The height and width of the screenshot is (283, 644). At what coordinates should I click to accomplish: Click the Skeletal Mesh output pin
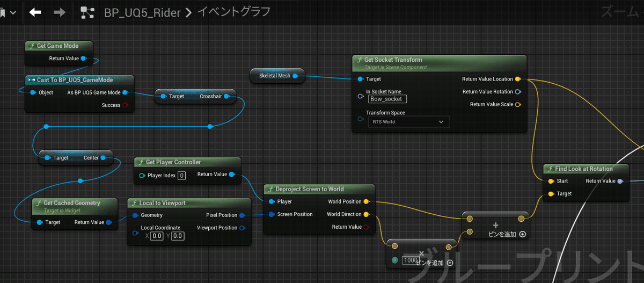click(x=295, y=76)
